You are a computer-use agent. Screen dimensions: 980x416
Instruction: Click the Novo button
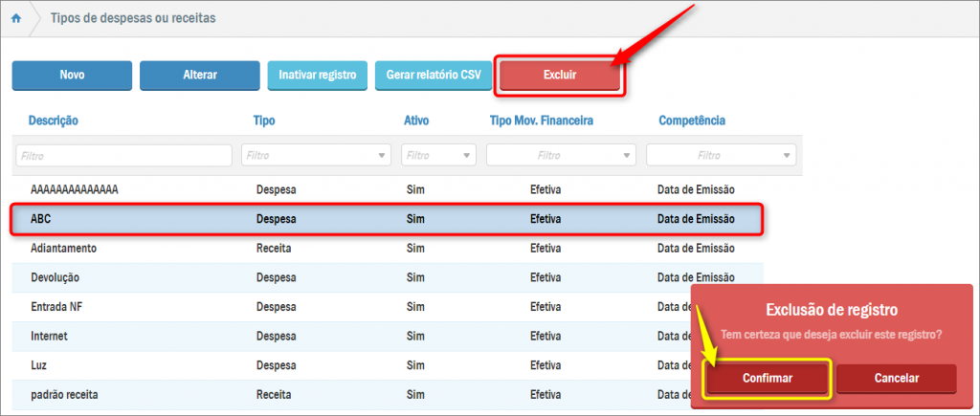pos(72,75)
